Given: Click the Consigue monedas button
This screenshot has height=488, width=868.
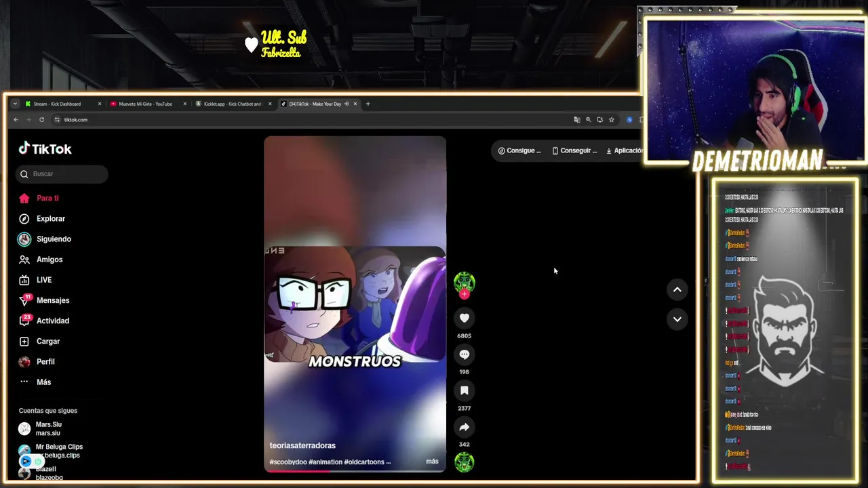Looking at the screenshot, I should tap(519, 150).
